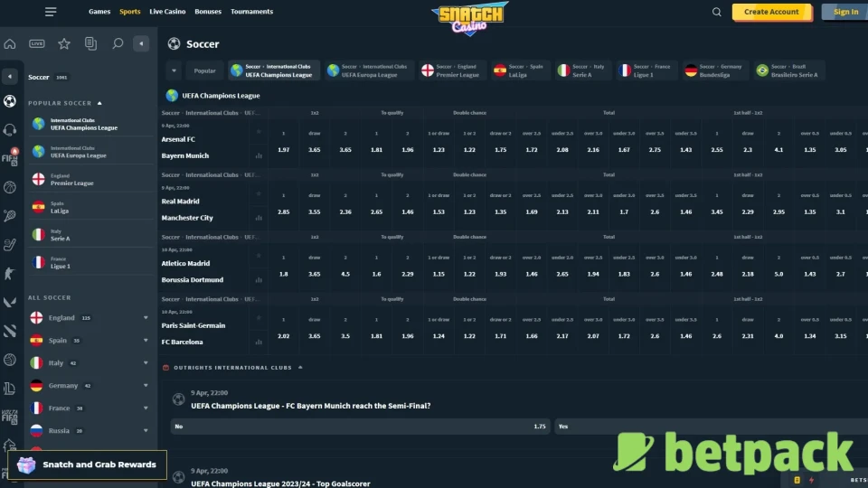Favorite the Real Madrid match with the star
Image resolution: width=868 pixels, height=488 pixels.
click(x=259, y=193)
